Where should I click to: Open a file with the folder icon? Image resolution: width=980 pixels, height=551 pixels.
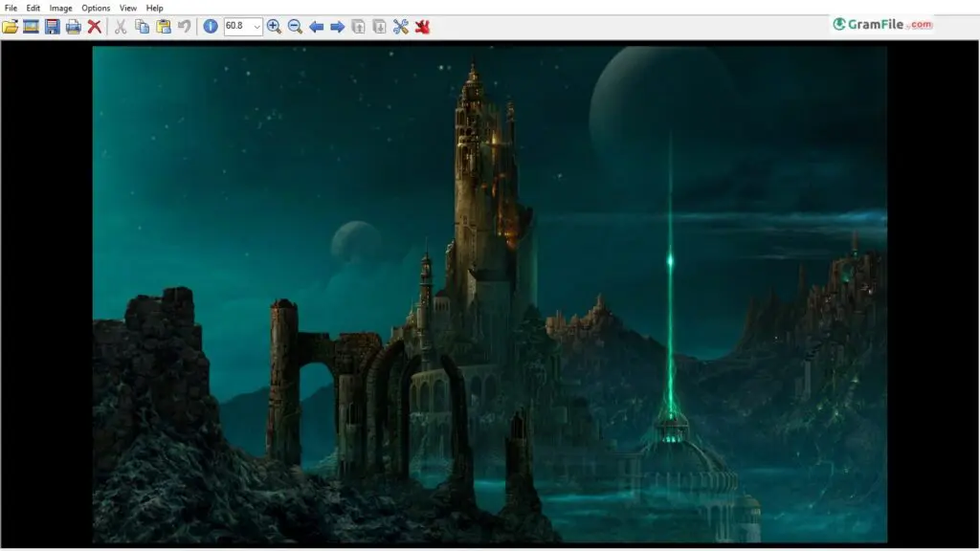point(10,26)
